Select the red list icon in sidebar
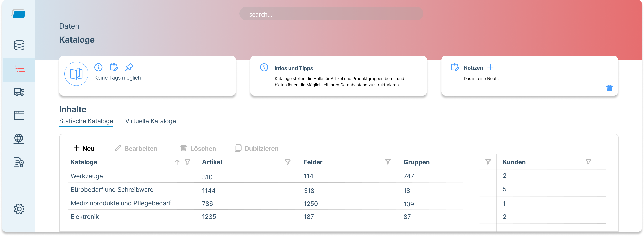This screenshot has height=236, width=644. [x=19, y=69]
